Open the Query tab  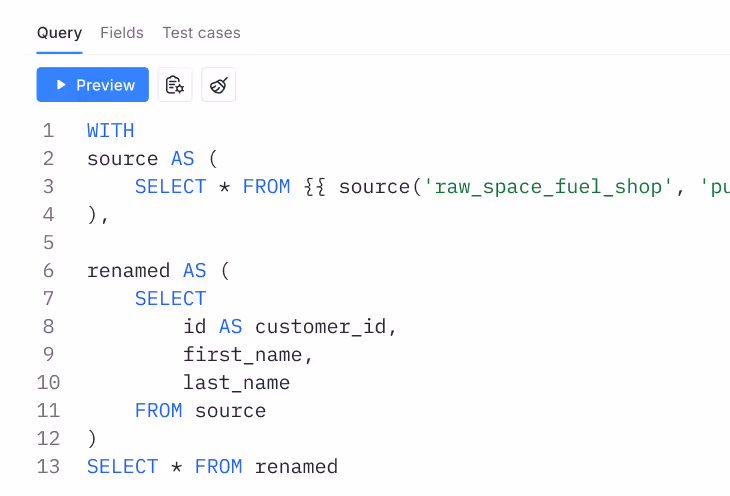pyautogui.click(x=60, y=33)
